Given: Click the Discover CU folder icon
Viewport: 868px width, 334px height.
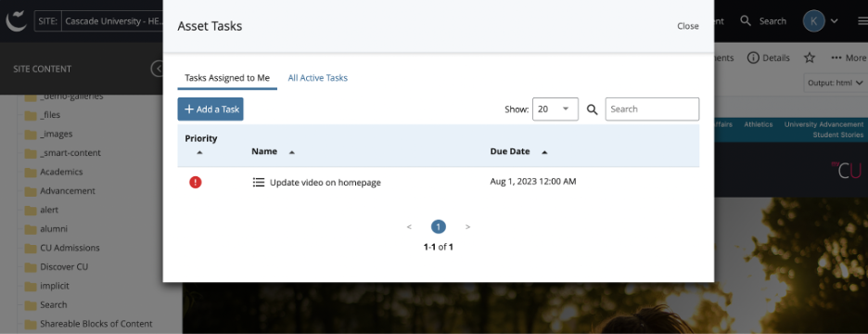Looking at the screenshot, I should (x=31, y=267).
